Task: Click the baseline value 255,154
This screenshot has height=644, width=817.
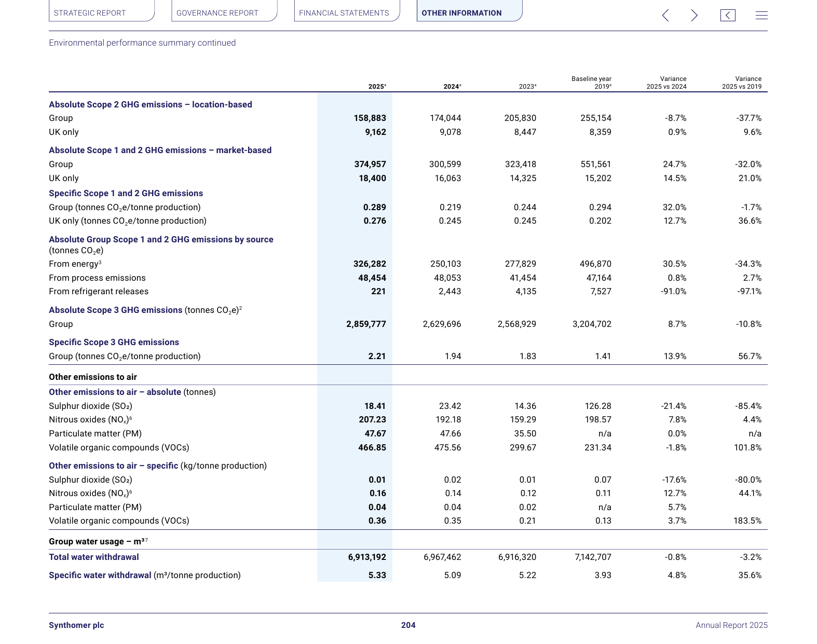Action: pyautogui.click(x=596, y=118)
